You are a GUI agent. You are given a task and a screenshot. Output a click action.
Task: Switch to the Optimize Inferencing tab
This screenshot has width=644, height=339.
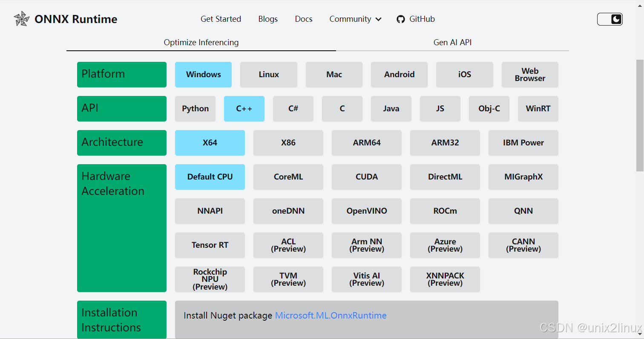[x=201, y=43]
